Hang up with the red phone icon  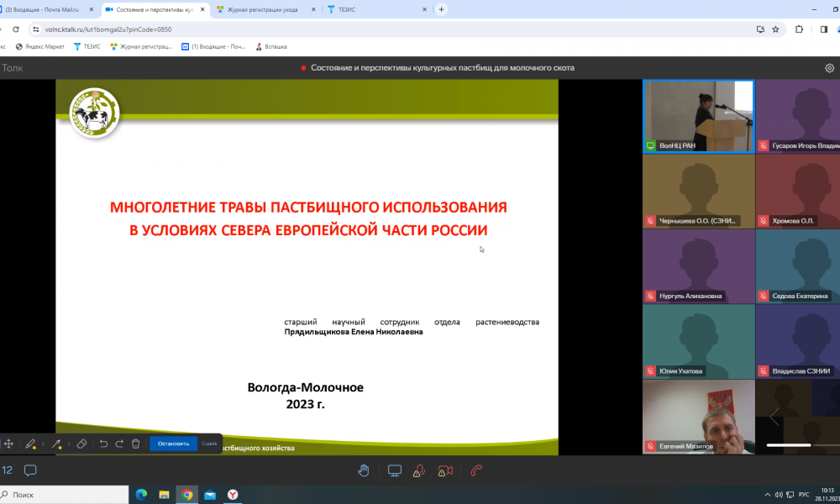[476, 470]
